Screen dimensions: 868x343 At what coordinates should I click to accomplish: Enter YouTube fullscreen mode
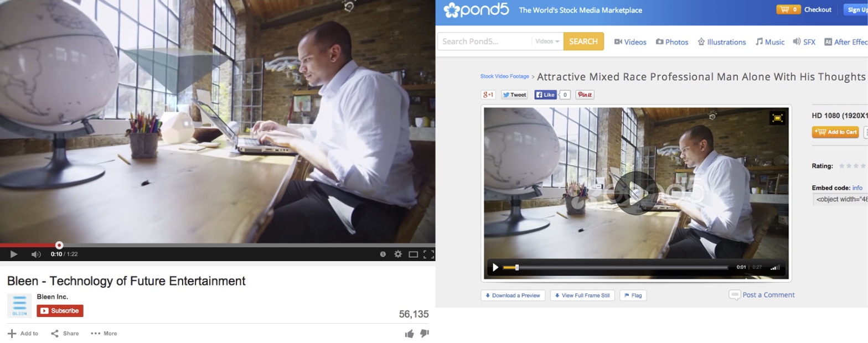coord(428,254)
